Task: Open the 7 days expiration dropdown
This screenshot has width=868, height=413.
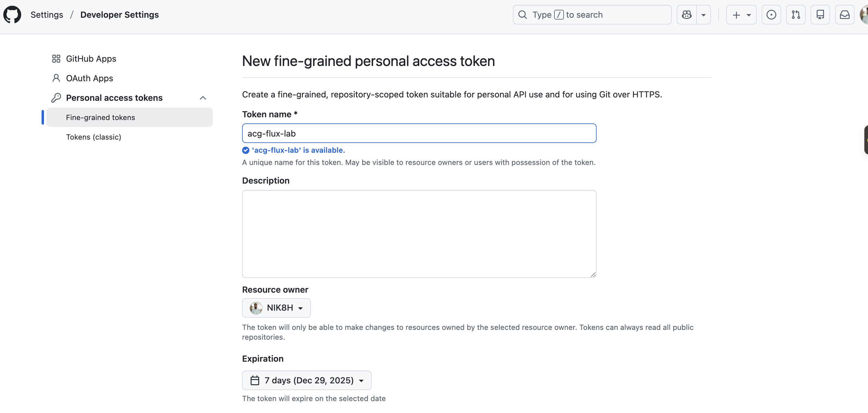Action: pyautogui.click(x=306, y=380)
